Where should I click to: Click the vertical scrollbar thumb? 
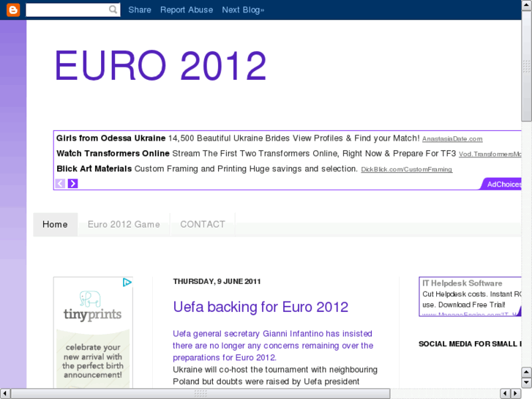(x=527, y=66)
